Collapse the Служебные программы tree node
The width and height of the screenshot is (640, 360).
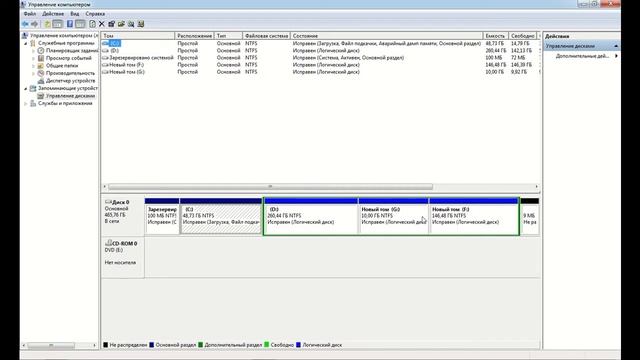(26, 43)
